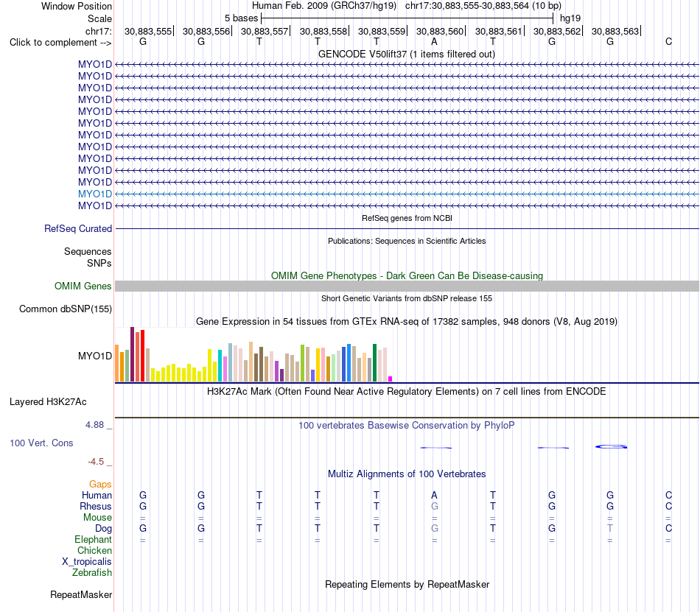This screenshot has width=700, height=612.
Task: Click the chr17:30,883,555-30,883,564 position text
Action: 467,6
